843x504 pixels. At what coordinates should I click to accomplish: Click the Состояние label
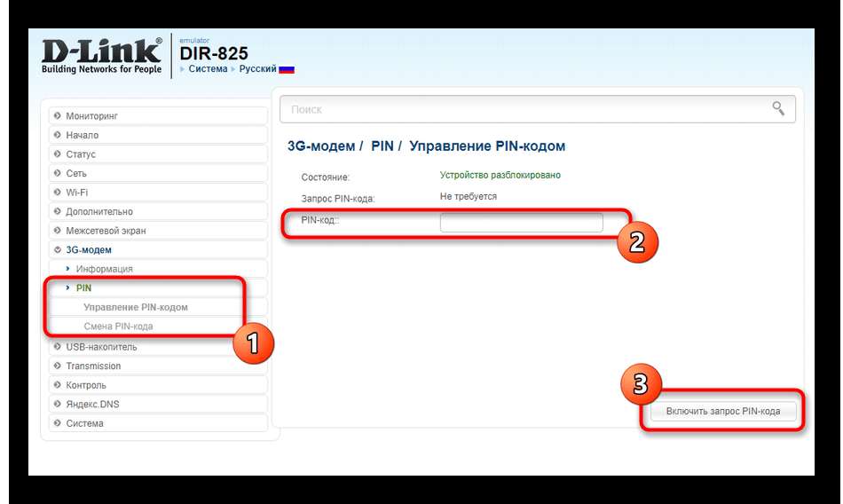coord(326,177)
